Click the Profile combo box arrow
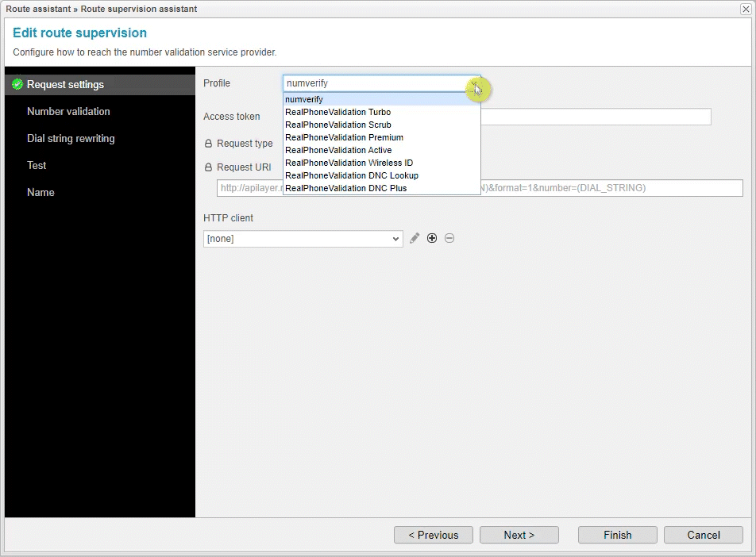This screenshot has height=557, width=756. coord(474,84)
